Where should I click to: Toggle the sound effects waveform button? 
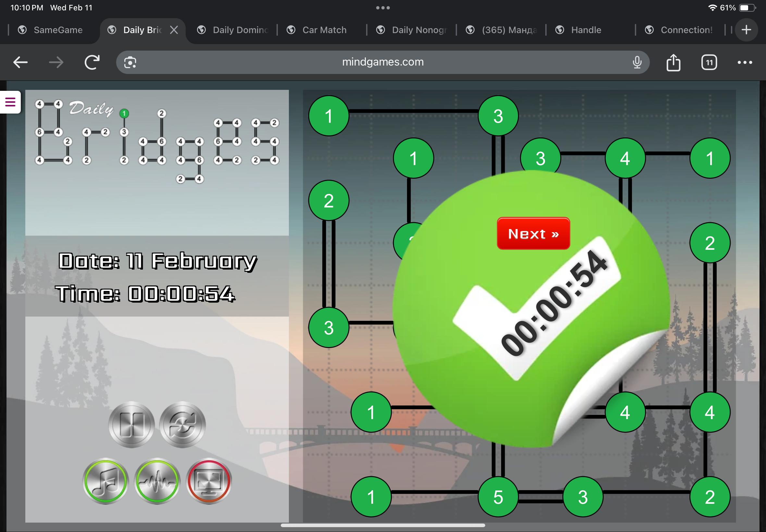click(x=157, y=481)
